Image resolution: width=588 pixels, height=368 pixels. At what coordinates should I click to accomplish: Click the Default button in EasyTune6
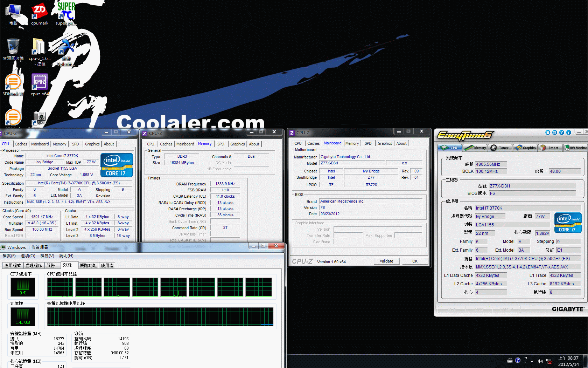[x=506, y=309]
